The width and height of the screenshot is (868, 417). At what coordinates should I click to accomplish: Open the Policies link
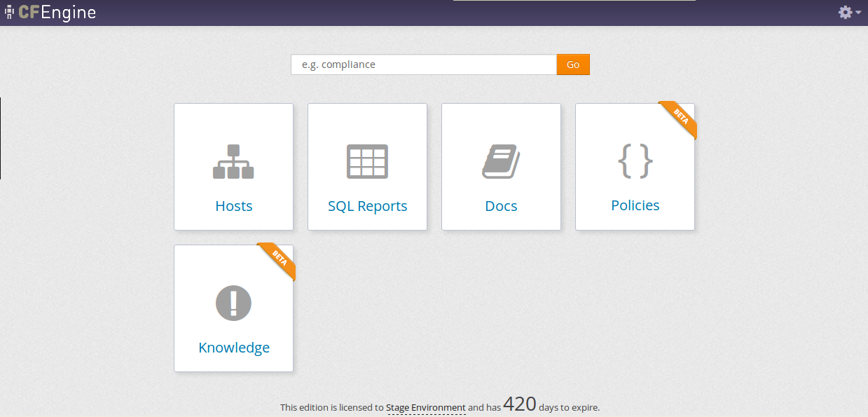[635, 205]
